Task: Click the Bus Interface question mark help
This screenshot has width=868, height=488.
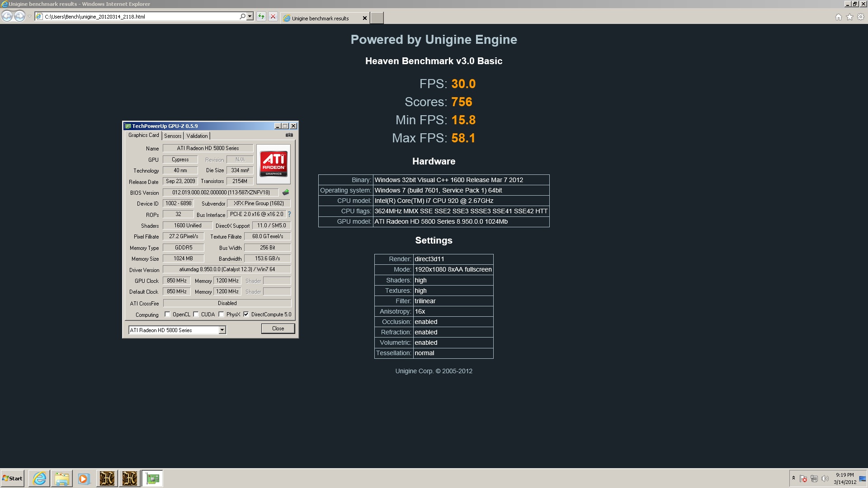Action: coord(289,214)
